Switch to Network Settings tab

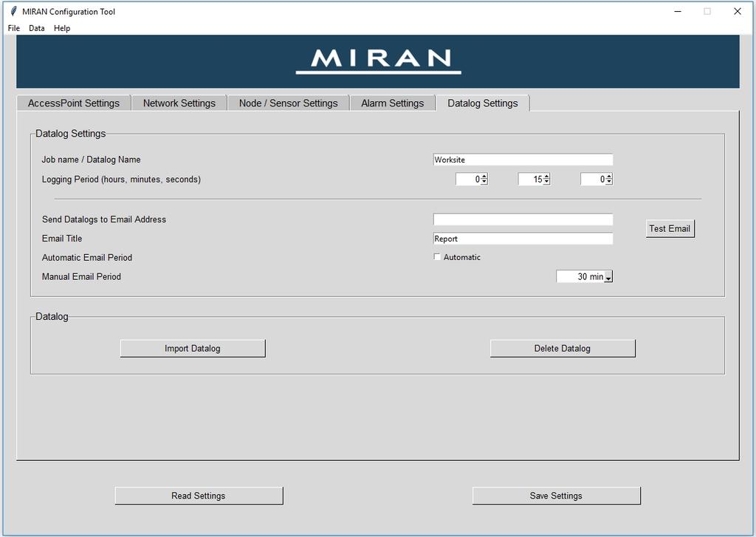click(179, 103)
